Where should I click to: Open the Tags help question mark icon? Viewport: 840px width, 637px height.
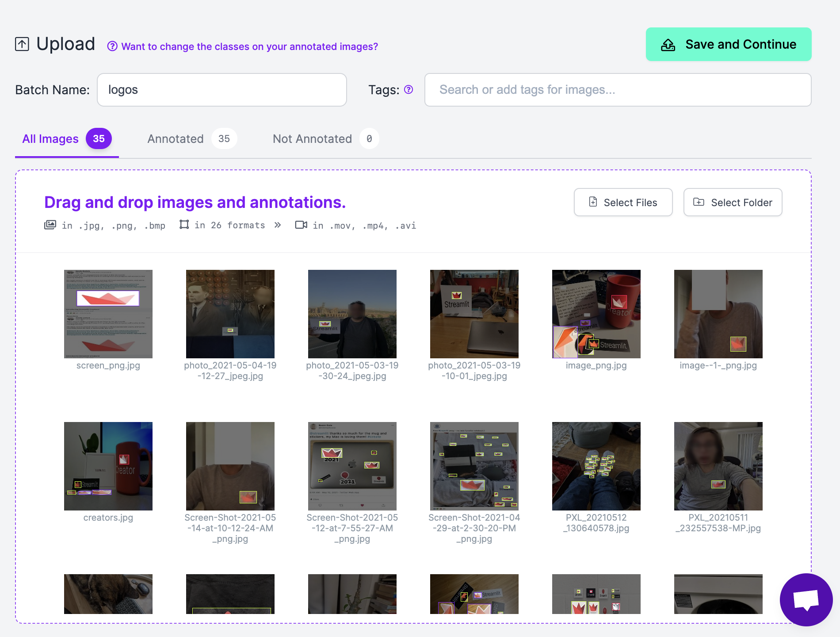coord(409,89)
